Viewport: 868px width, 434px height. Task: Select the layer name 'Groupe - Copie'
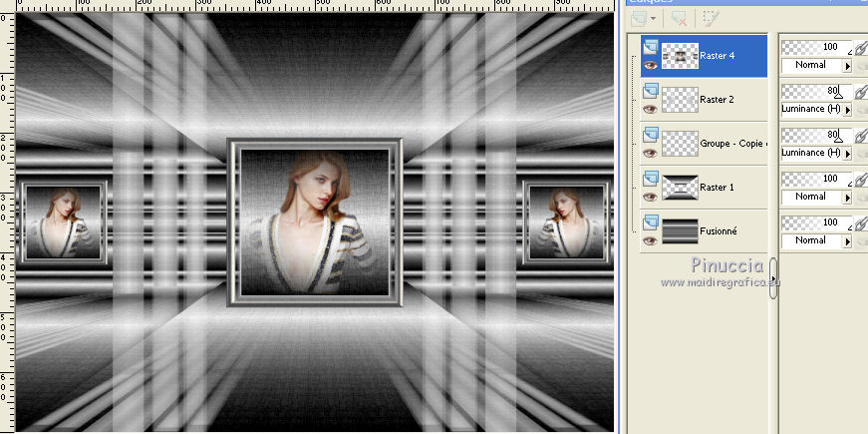click(x=732, y=144)
